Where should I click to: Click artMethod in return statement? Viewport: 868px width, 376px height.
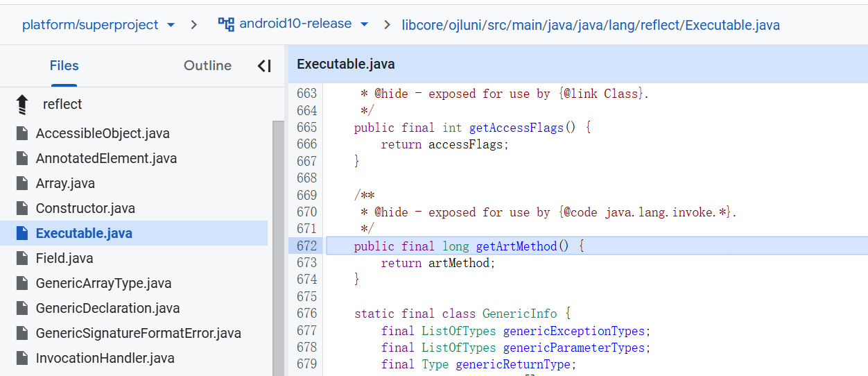coord(459,264)
